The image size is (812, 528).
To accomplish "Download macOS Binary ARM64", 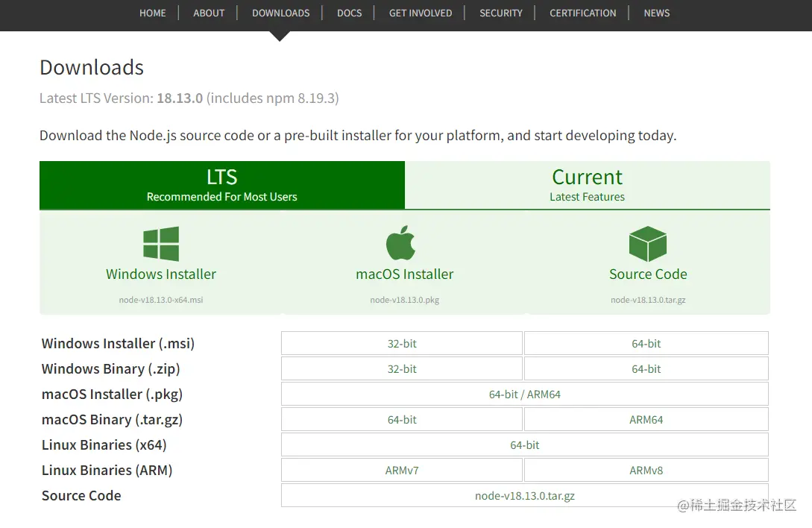I will click(x=646, y=420).
